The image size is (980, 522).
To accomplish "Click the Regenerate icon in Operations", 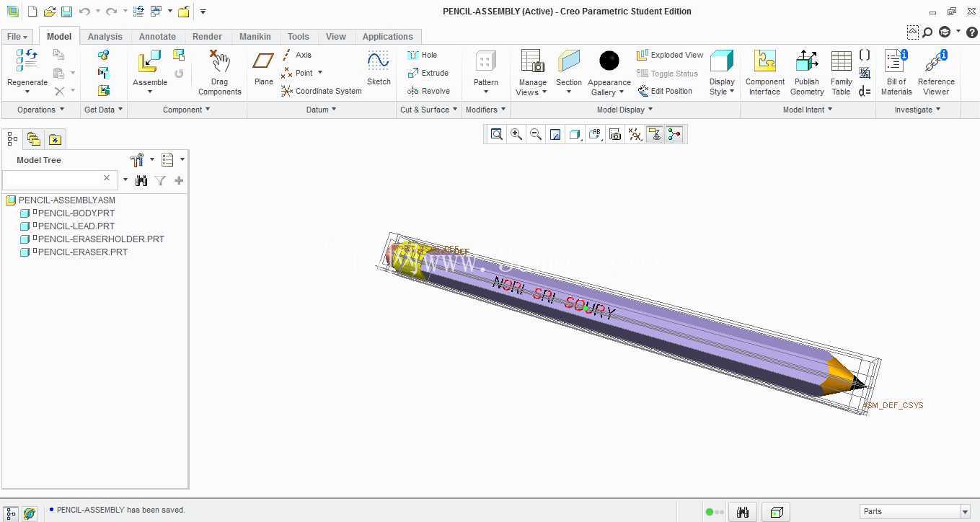I will 27,61.
